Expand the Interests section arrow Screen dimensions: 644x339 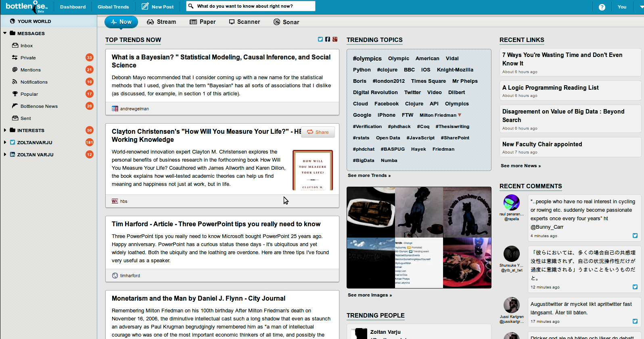coord(5,130)
